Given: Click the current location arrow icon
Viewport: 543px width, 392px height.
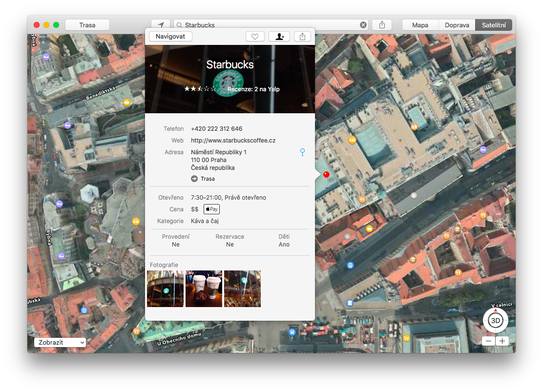Looking at the screenshot, I should [x=160, y=25].
